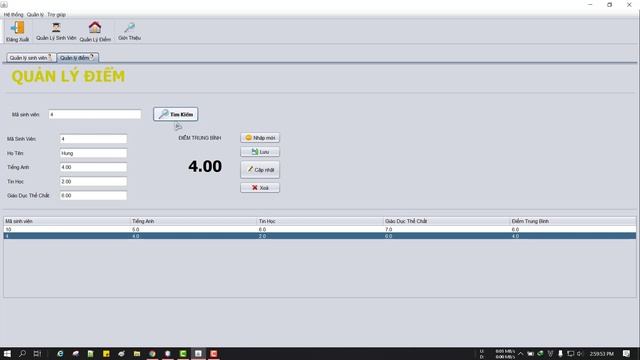The height and width of the screenshot is (360, 640).
Task: Expand hidden system tray icons chevron
Action: (520, 353)
